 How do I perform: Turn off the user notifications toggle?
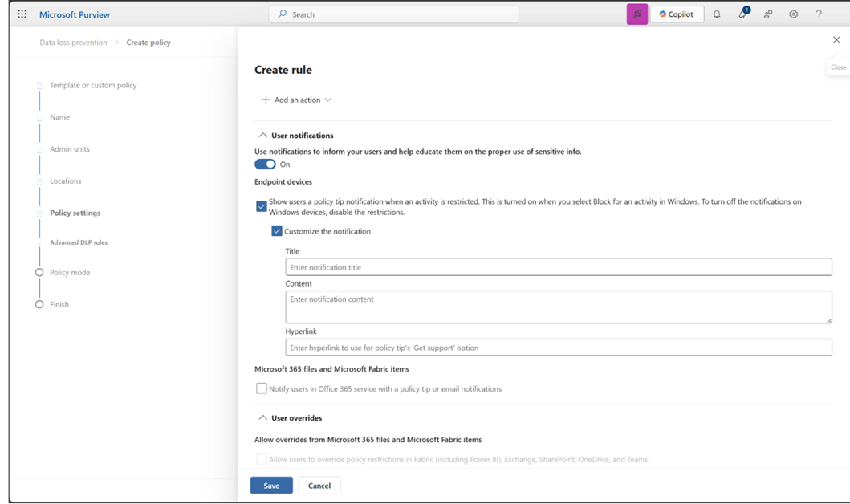(265, 164)
